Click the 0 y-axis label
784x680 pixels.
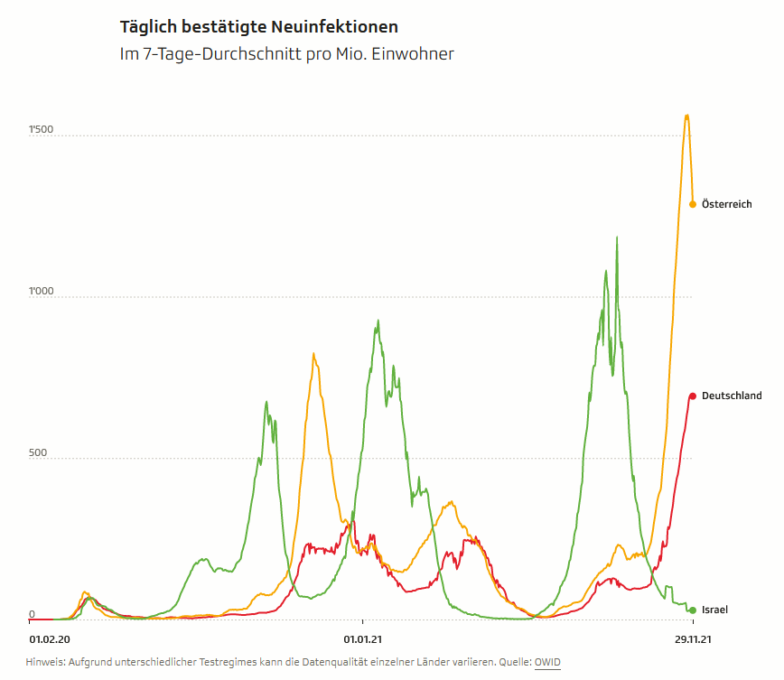pos(33,614)
